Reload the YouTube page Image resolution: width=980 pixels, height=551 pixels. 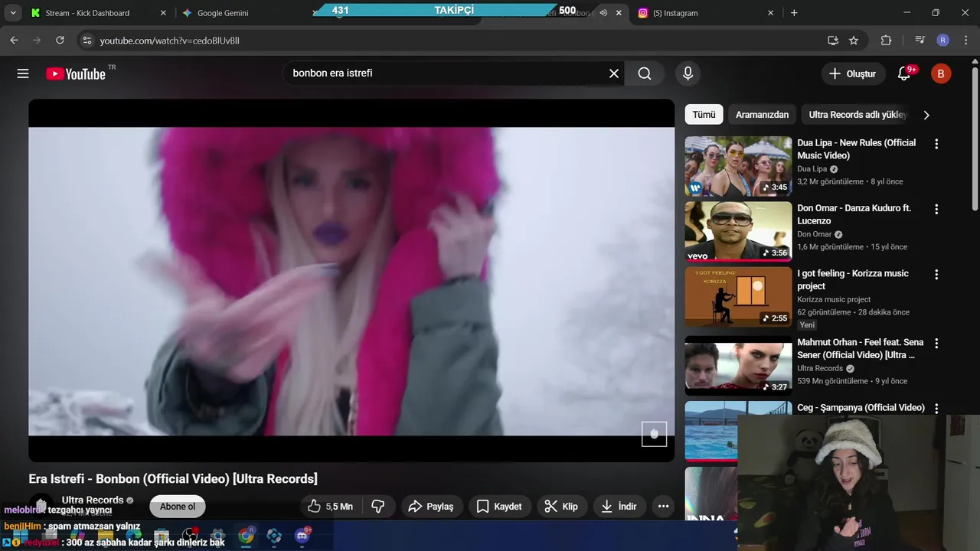[x=60, y=41]
